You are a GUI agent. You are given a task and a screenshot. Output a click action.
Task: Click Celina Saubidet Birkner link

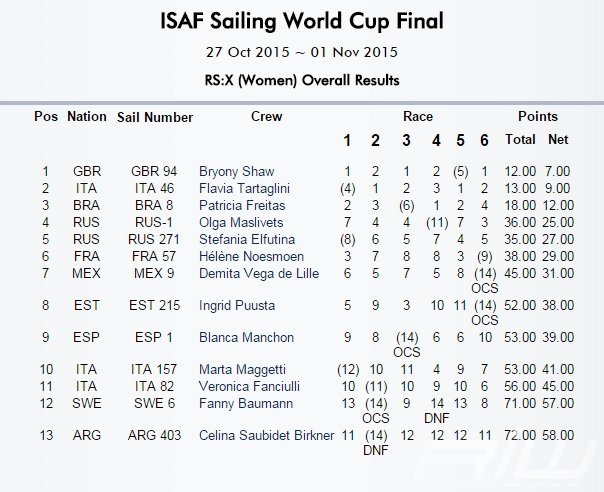(x=266, y=435)
